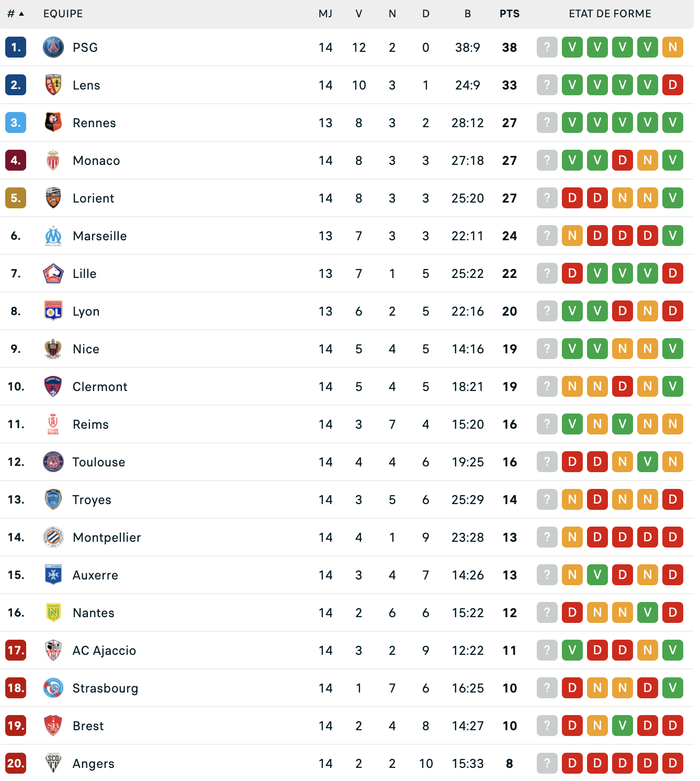Sort standings by PTS column header
700x781 pixels.
510,14
